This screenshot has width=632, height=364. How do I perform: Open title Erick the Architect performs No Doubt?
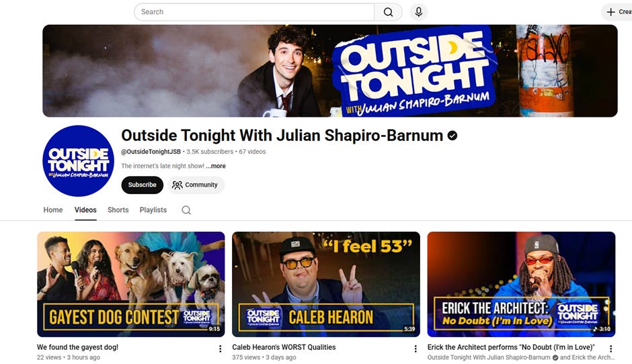click(511, 347)
